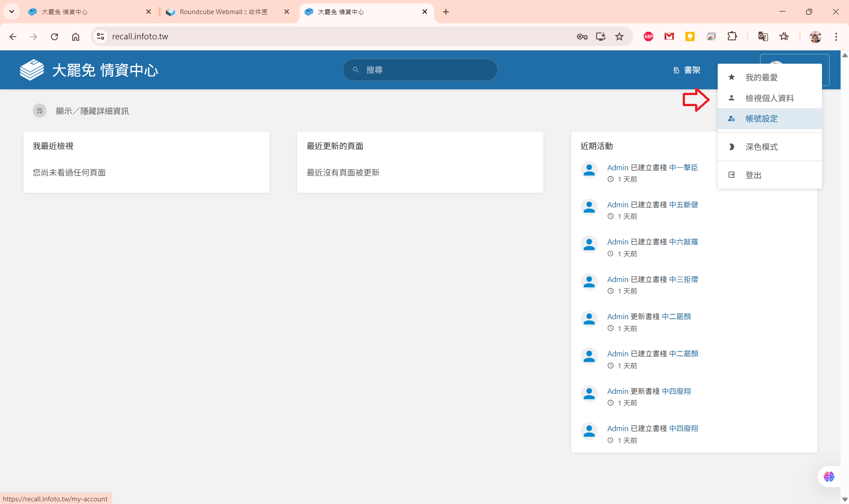Click the brain assistant icon at bottom right
Viewport: 849px width, 504px height.
click(x=829, y=477)
